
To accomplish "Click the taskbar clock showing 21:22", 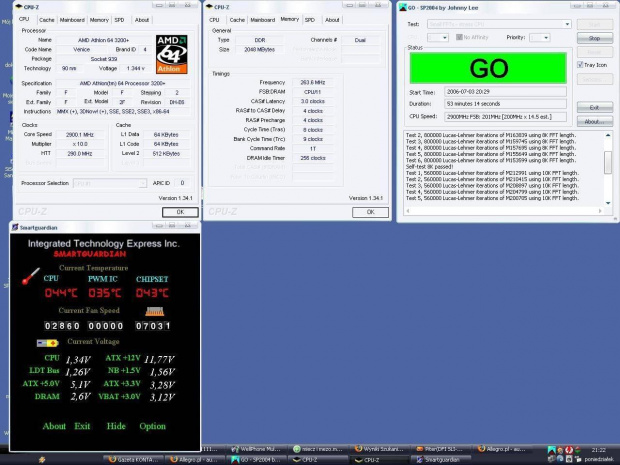I will point(599,450).
